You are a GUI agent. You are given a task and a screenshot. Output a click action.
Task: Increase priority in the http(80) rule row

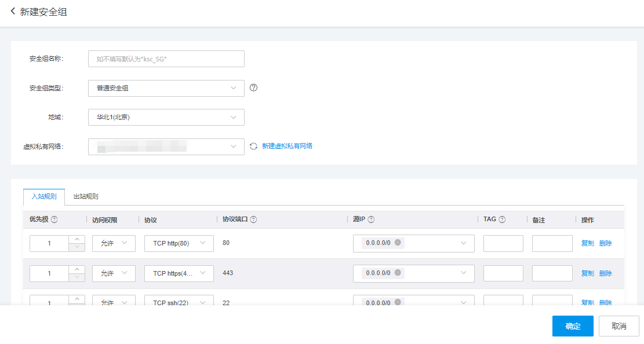tap(77, 239)
